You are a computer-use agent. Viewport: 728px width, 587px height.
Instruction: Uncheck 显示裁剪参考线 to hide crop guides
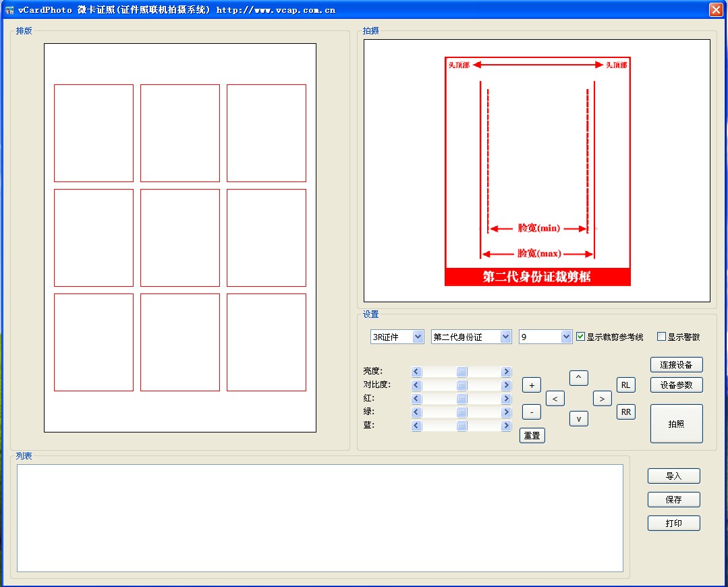click(x=580, y=336)
